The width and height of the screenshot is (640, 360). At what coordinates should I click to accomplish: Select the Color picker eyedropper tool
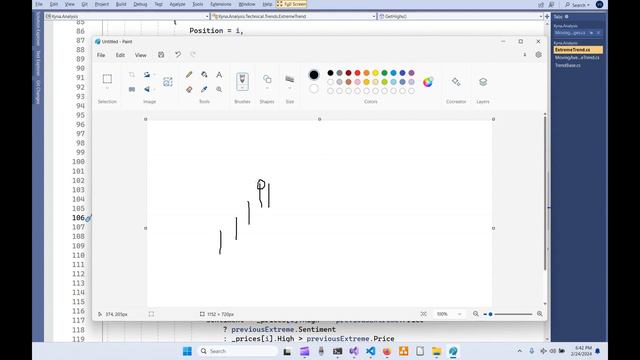[204, 89]
